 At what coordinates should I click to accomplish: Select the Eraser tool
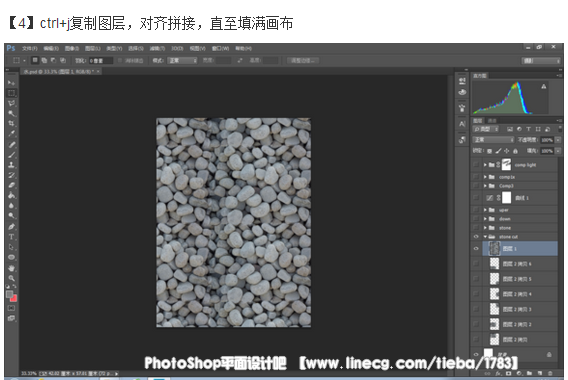[11, 185]
